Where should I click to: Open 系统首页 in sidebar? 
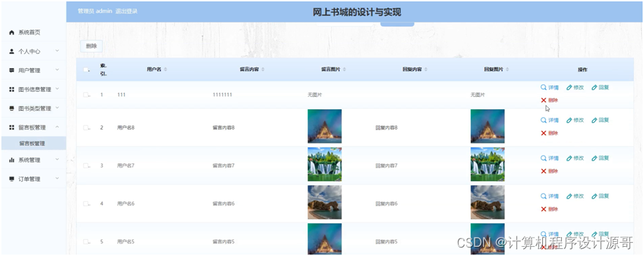(34, 32)
